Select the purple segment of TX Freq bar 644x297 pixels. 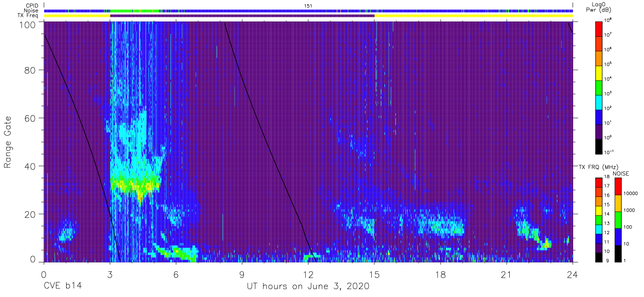point(242,16)
